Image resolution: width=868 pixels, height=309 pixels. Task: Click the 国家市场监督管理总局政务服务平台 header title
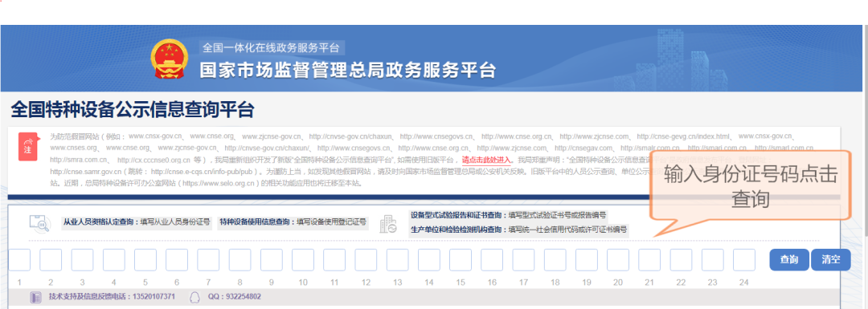(348, 70)
